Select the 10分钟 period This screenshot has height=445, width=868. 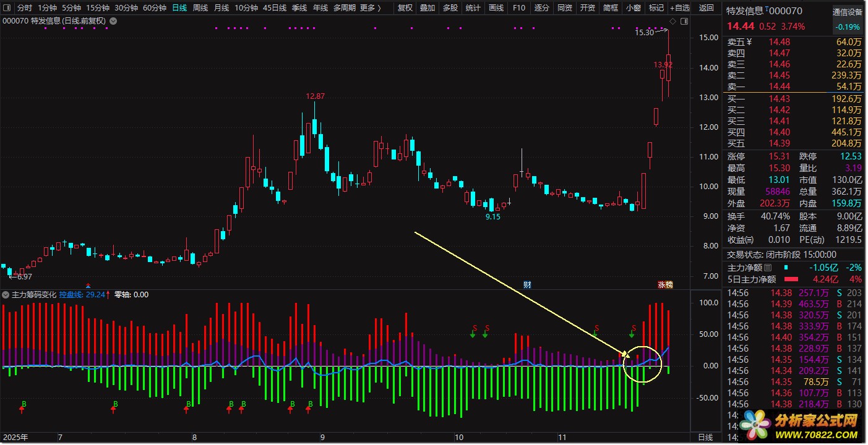tap(247, 8)
